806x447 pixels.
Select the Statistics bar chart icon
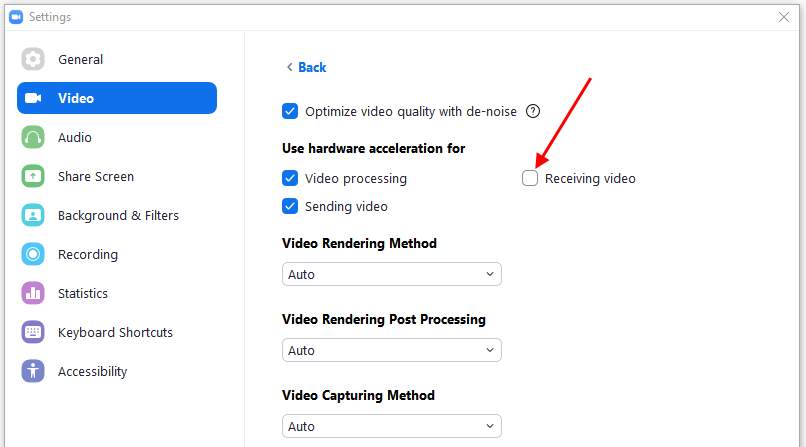tap(33, 293)
